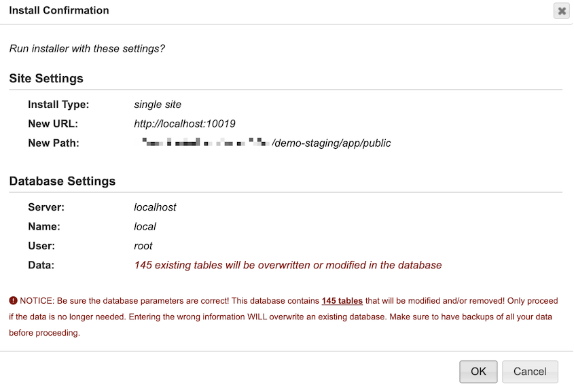Click the Install Type label

58,105
